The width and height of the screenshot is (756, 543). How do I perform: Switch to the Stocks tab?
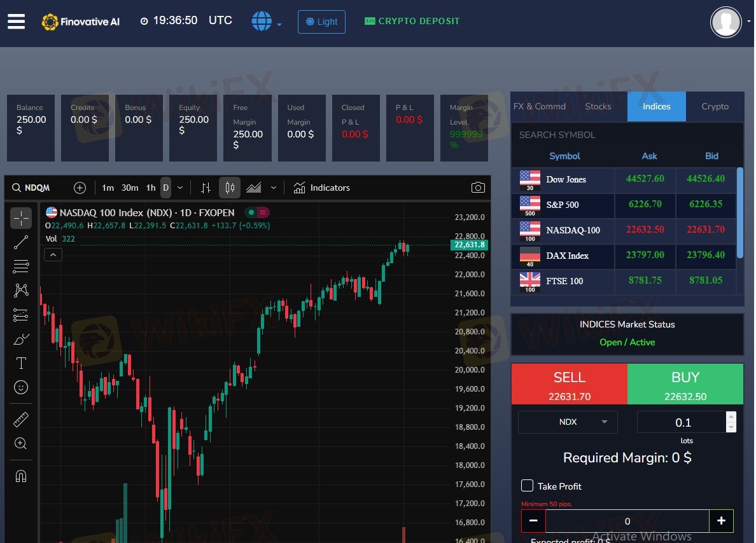coord(598,106)
